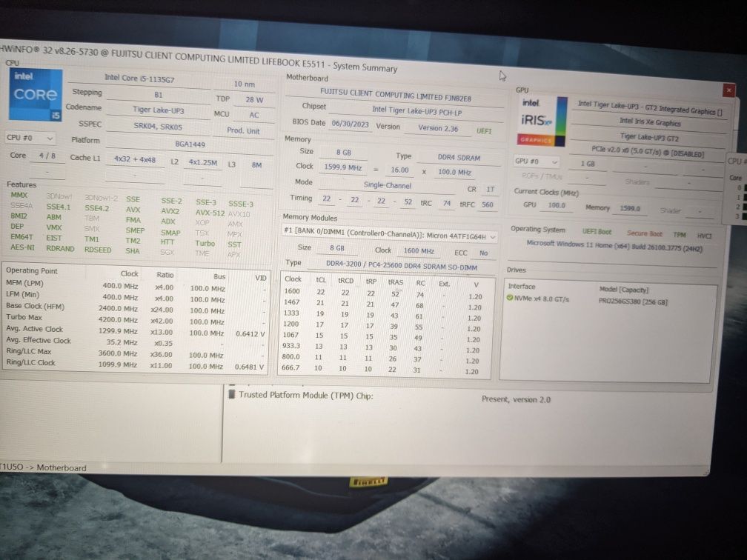Image resolution: width=747 pixels, height=560 pixels.
Task: Open the GPU #0 selector dropdown
Action: point(536,161)
